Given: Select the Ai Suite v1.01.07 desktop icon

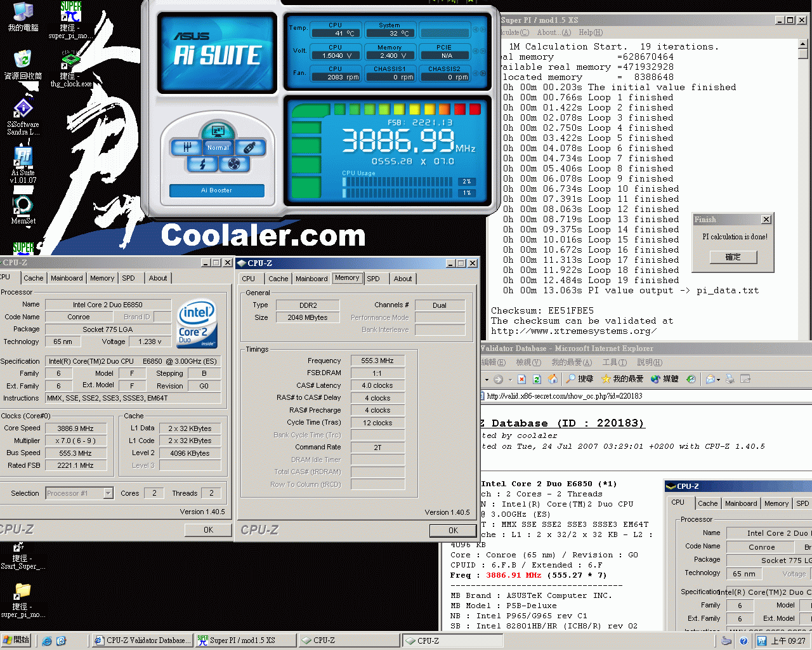Looking at the screenshot, I should click(x=23, y=165).
